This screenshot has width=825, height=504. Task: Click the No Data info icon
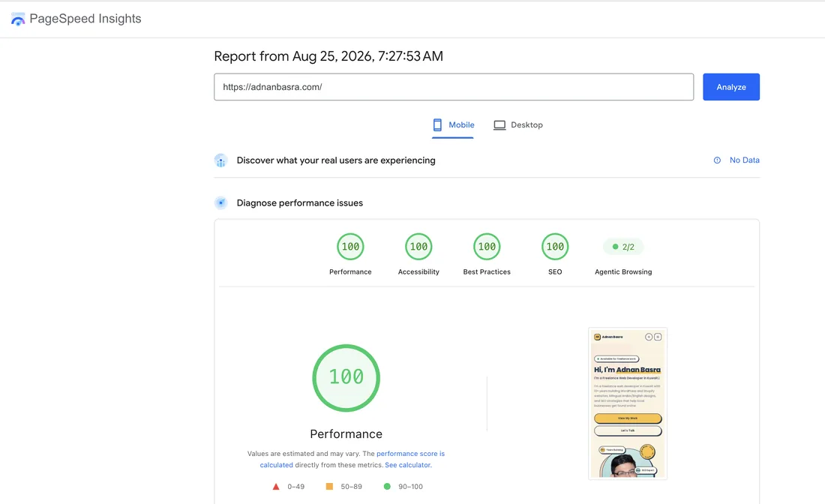coord(716,160)
